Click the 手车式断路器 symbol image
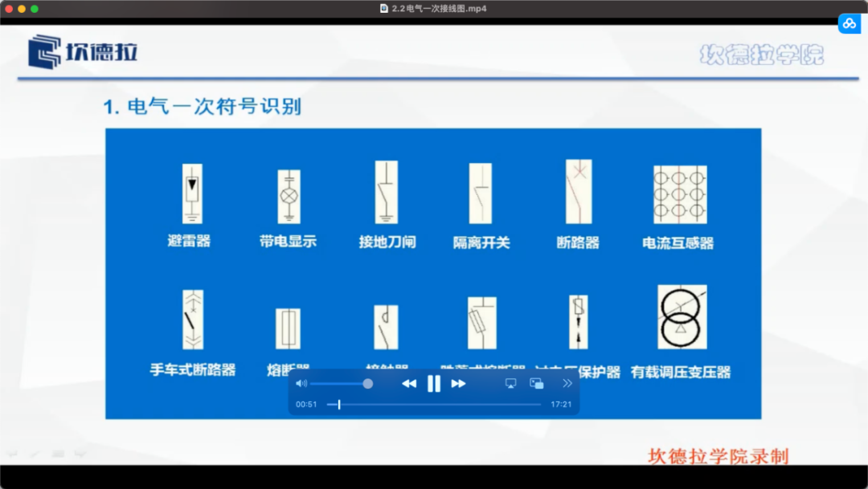Screen dimensions: 868x489 click(193, 320)
